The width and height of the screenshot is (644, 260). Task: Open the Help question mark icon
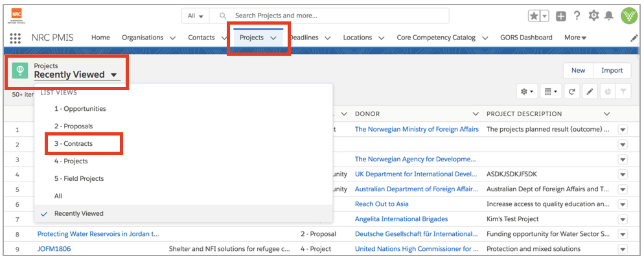pyautogui.click(x=577, y=16)
